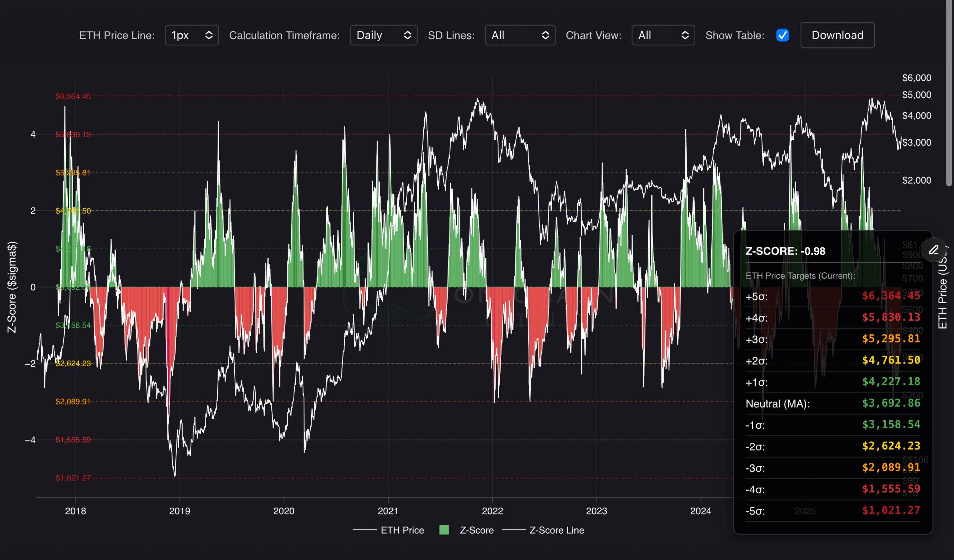Viewport: 954px width, 560px height.
Task: Click the $6,364.45 upper SD line label
Action: pyautogui.click(x=73, y=96)
